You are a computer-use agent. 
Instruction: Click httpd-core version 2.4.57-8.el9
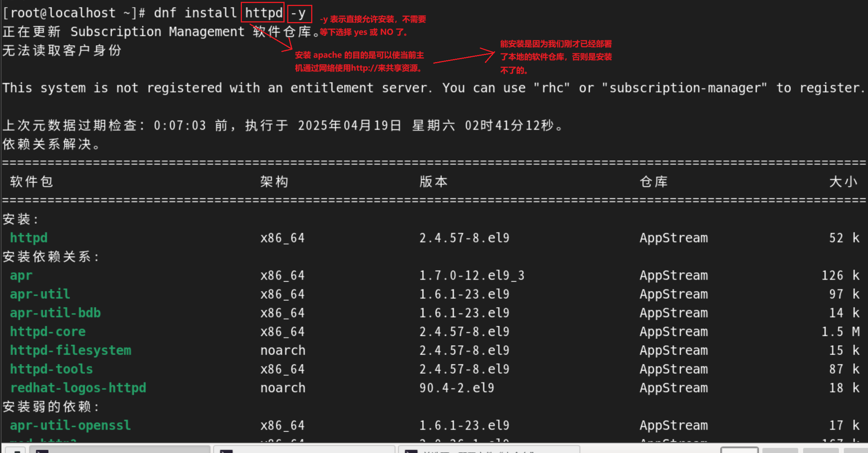[464, 331]
